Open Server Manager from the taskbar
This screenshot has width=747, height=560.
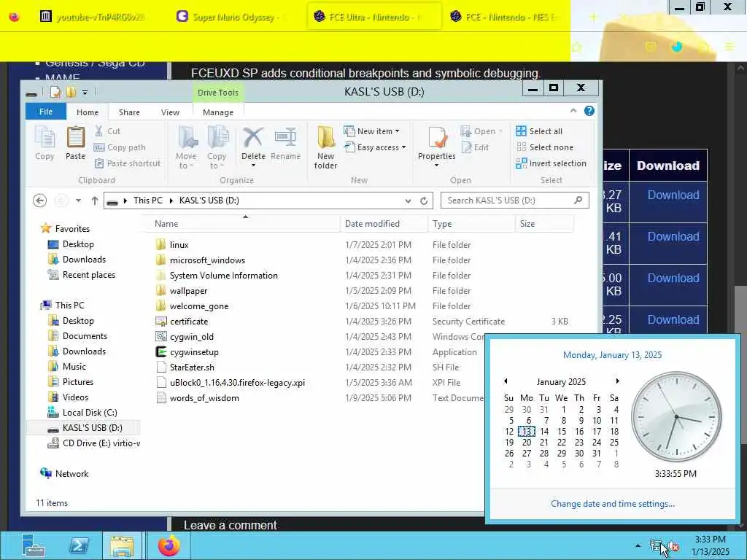point(33,545)
